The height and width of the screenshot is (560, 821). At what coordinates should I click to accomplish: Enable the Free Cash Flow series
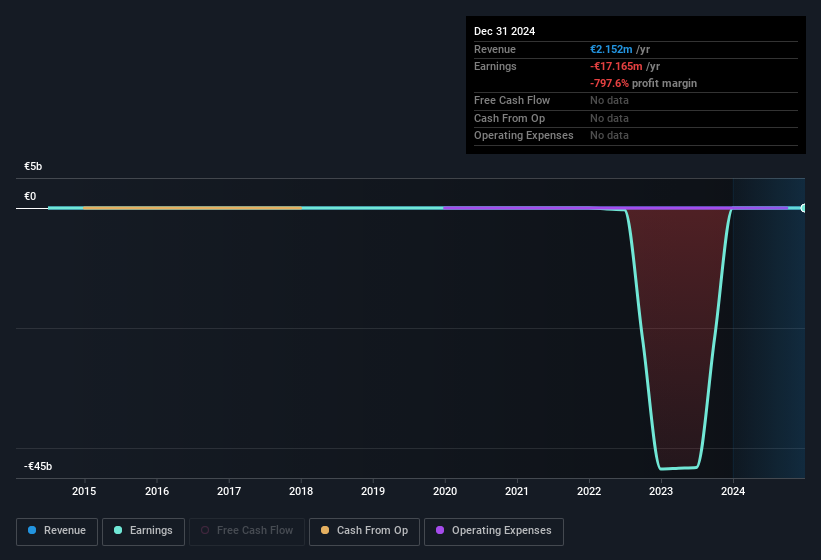click(x=247, y=531)
